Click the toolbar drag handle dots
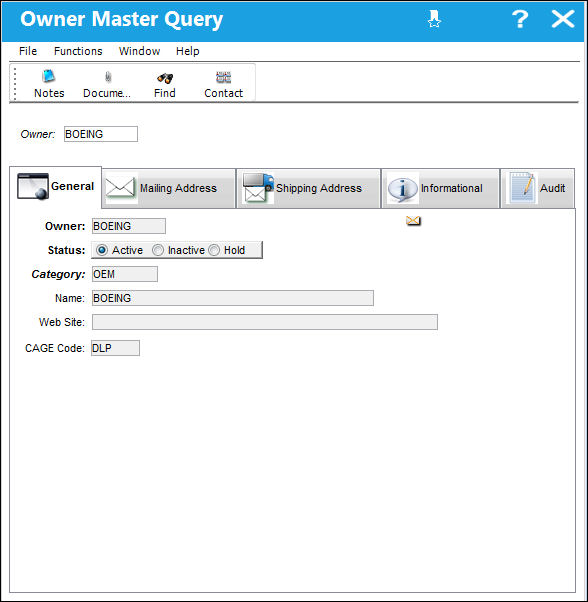This screenshot has width=588, height=602. coord(15,83)
